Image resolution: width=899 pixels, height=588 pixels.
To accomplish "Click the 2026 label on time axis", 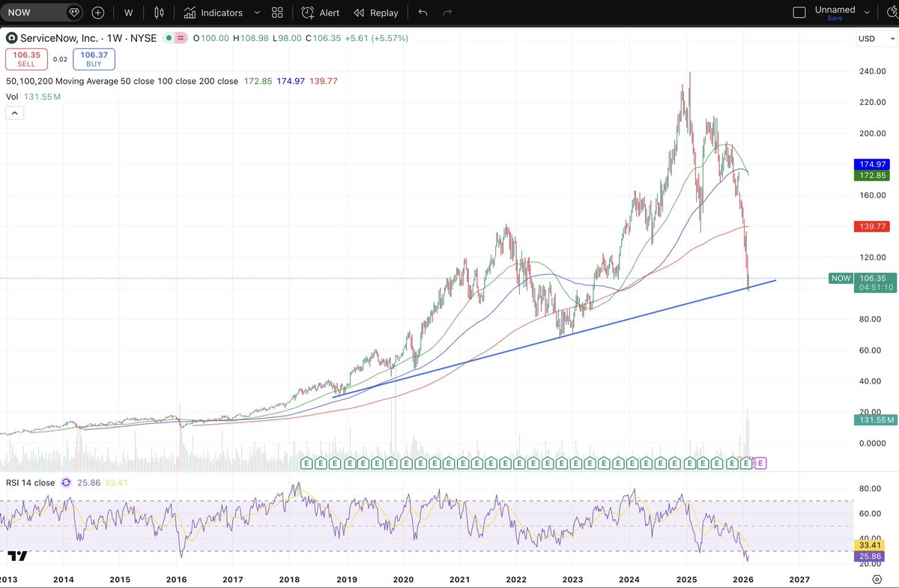I will [x=743, y=580].
